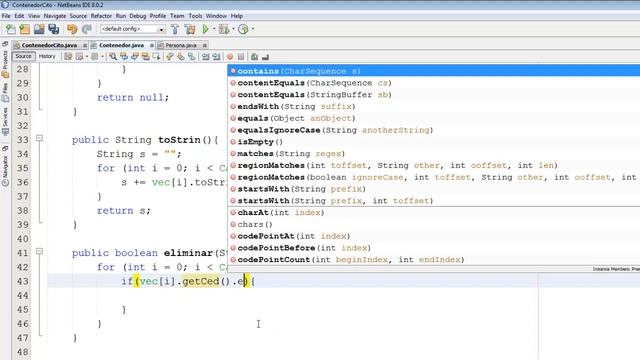Click the New Project toolbar icon
The image size is (640, 360).
(x=24, y=29)
